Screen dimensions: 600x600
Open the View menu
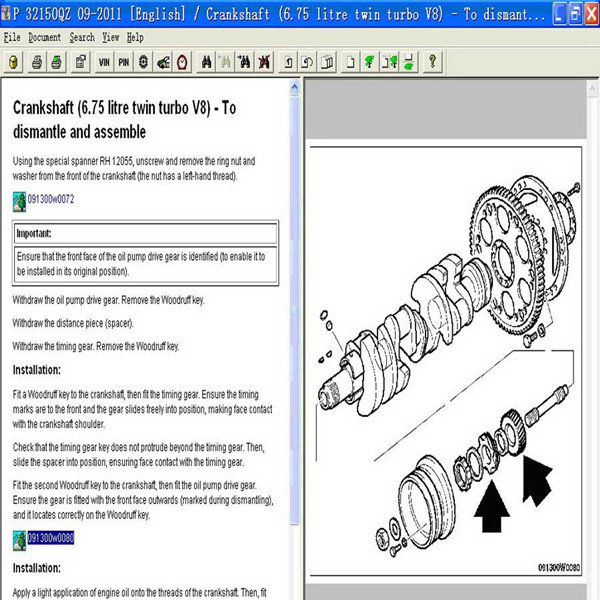pyautogui.click(x=111, y=37)
